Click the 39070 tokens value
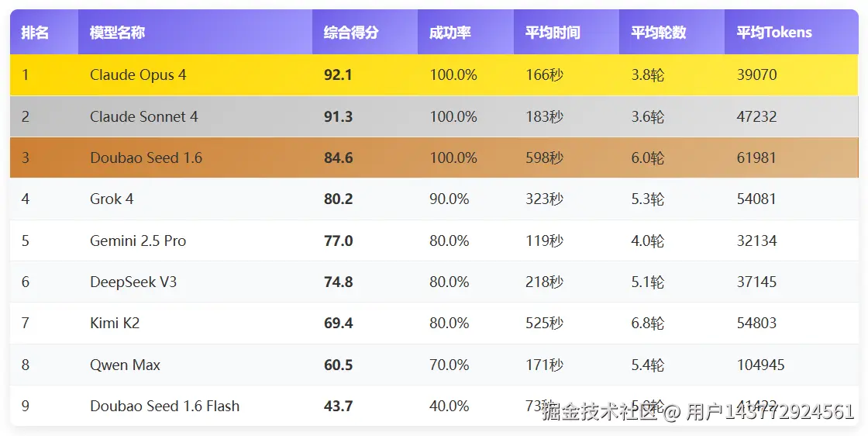Viewport: 868px width, 436px height. pyautogui.click(x=756, y=74)
